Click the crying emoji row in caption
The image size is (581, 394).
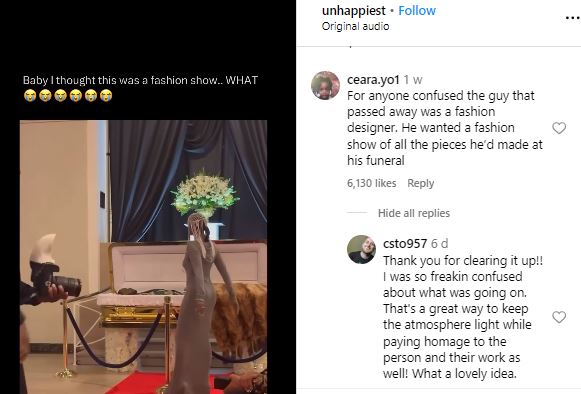click(68, 96)
